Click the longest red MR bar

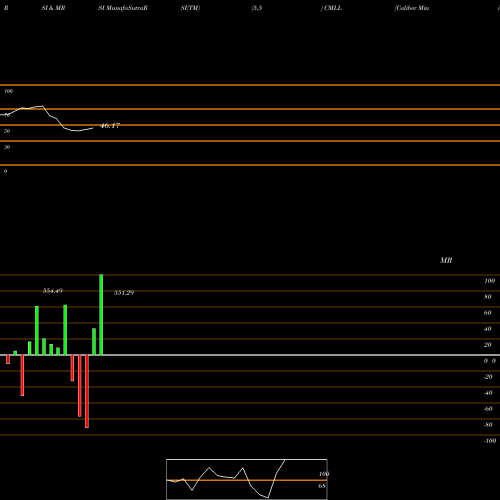[x=87, y=391]
